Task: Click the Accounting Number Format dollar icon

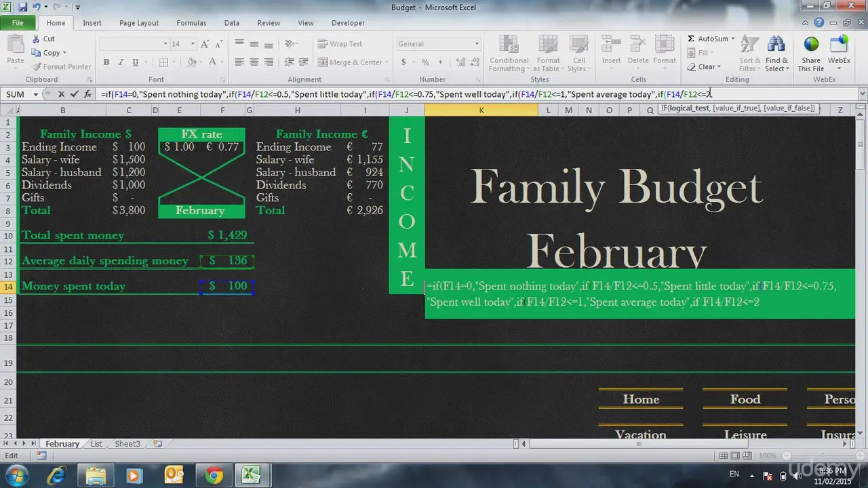Action: click(x=403, y=62)
